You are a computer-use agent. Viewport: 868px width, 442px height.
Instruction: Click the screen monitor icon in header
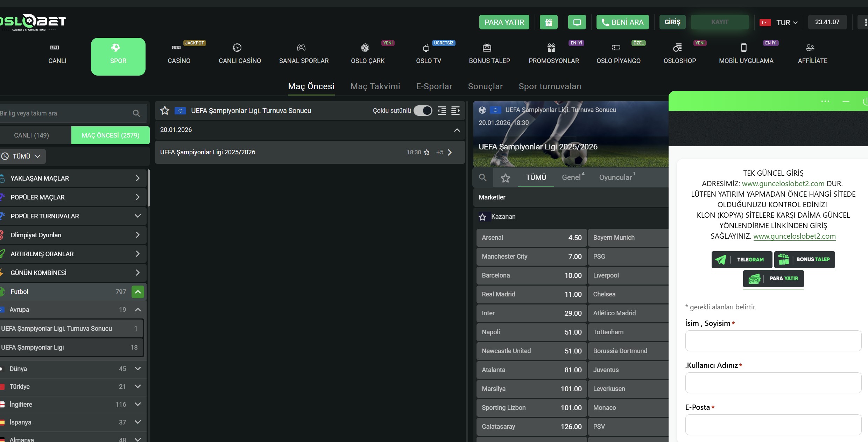(577, 22)
